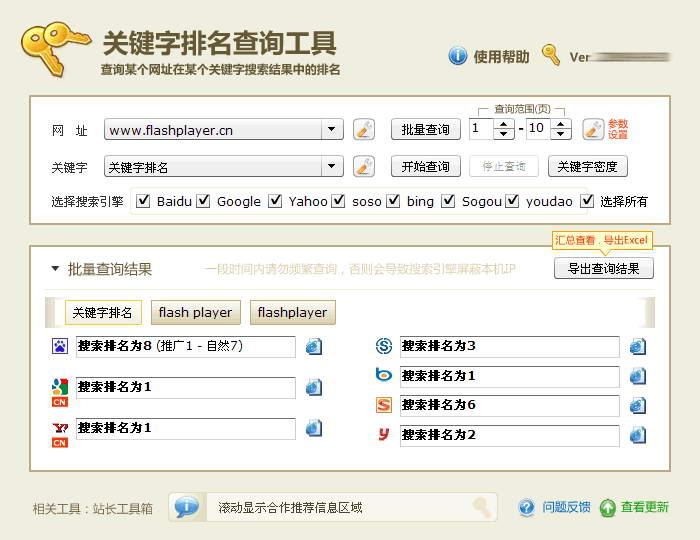Image resolution: width=700 pixels, height=540 pixels.
Task: Collapse the 批量查询结果 section triangle
Action: tap(55, 269)
